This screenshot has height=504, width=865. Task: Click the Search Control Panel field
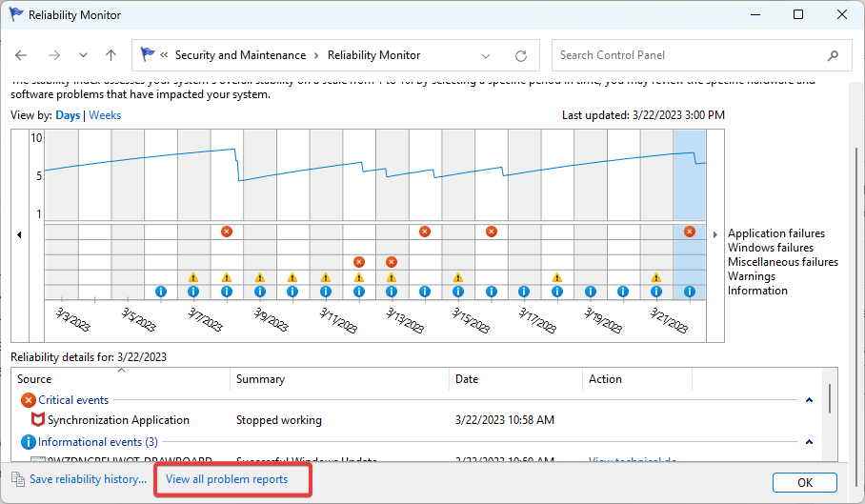(686, 55)
